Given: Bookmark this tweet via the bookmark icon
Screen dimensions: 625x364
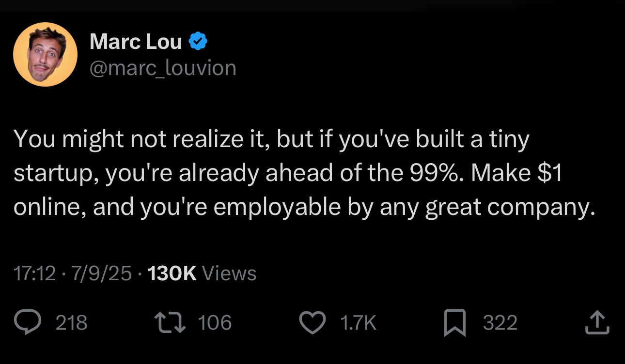Looking at the screenshot, I should tap(455, 323).
